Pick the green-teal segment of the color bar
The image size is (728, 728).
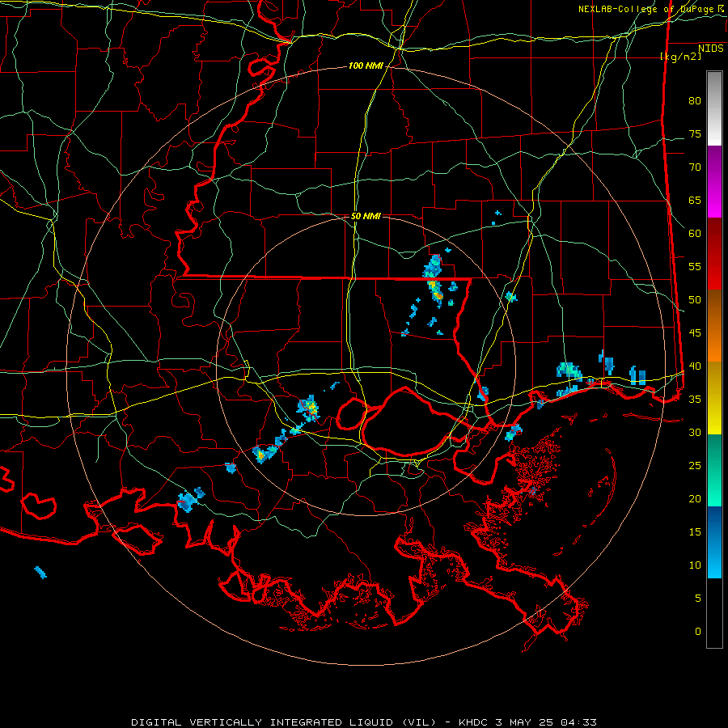pos(714,470)
